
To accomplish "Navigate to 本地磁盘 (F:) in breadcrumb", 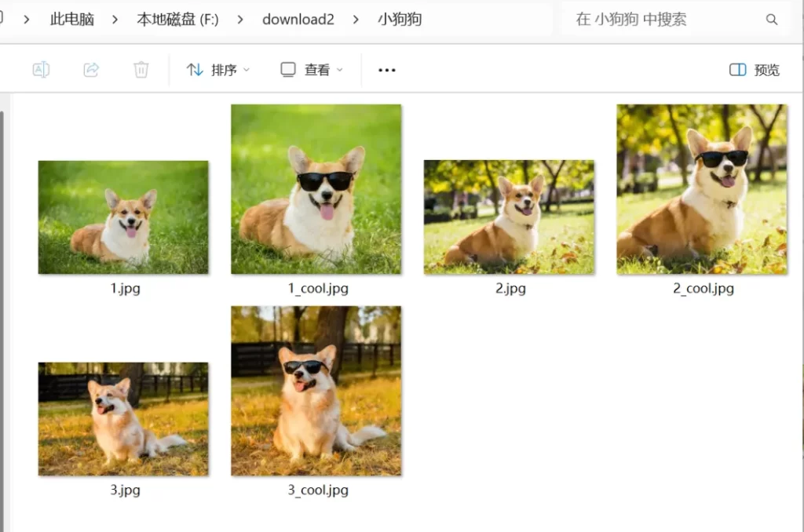I will click(x=178, y=20).
